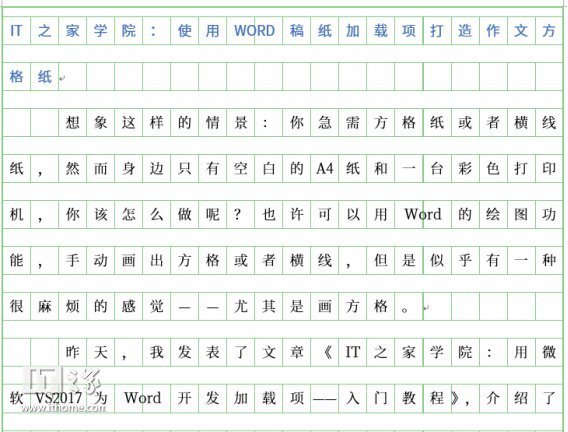Viewport: 568px width, 432px height.
Task: Click the character 能 at the row start
Action: (x=16, y=260)
